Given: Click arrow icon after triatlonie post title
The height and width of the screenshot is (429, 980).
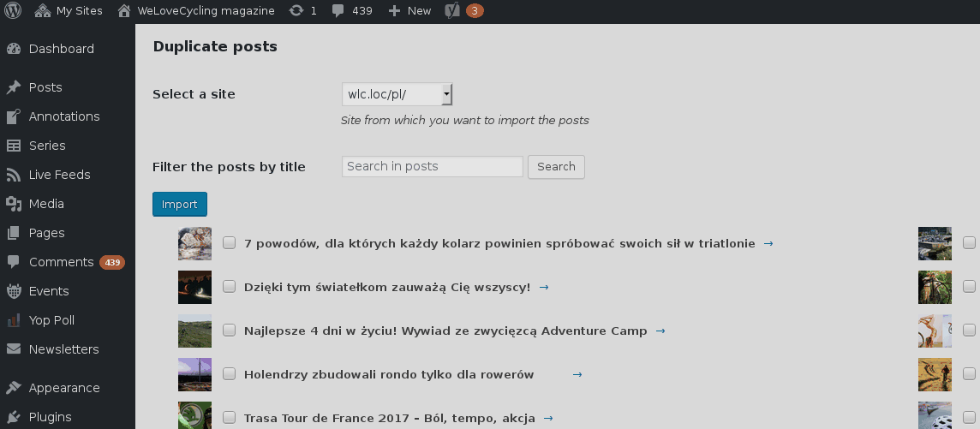Looking at the screenshot, I should click(768, 243).
